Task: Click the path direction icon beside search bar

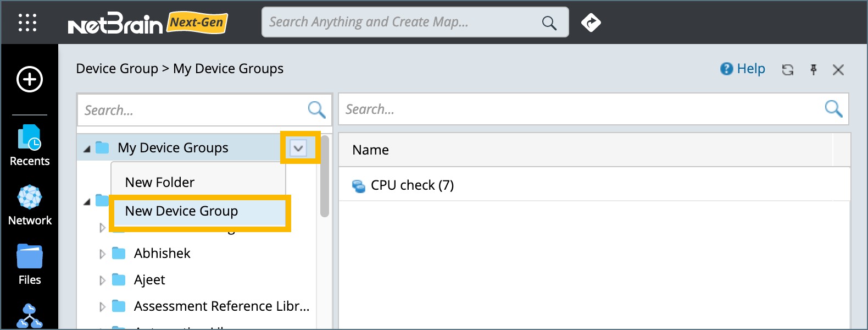Action: click(x=591, y=23)
